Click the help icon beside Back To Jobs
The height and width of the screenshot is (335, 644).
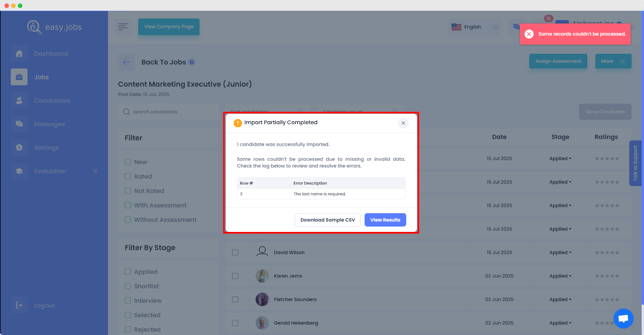pyautogui.click(x=192, y=62)
